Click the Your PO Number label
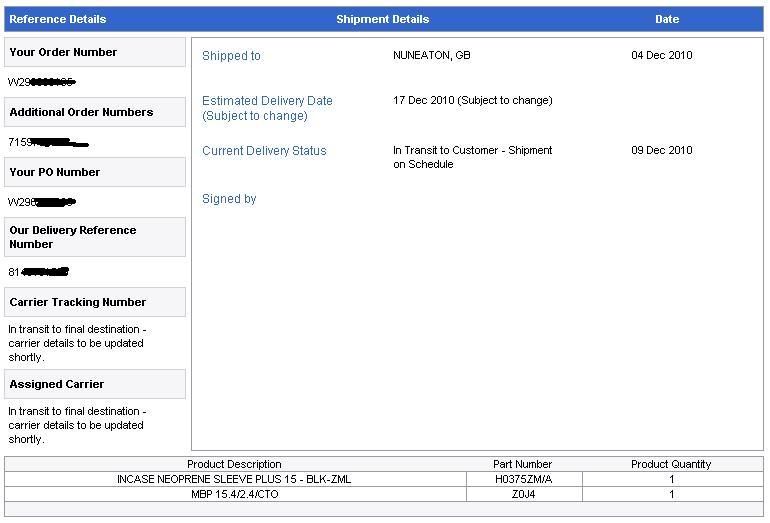 tap(55, 172)
